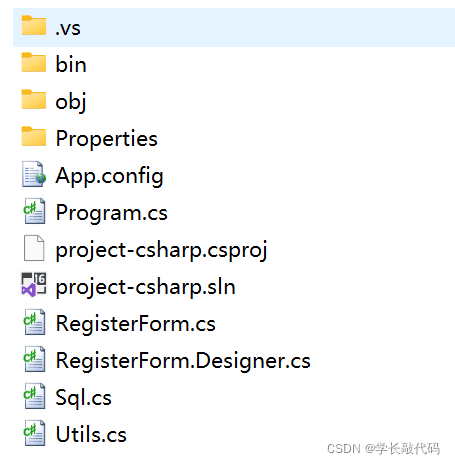This screenshot has height=464, width=455.
Task: Select the Sql.cs C# file icon
Action: coord(34,396)
